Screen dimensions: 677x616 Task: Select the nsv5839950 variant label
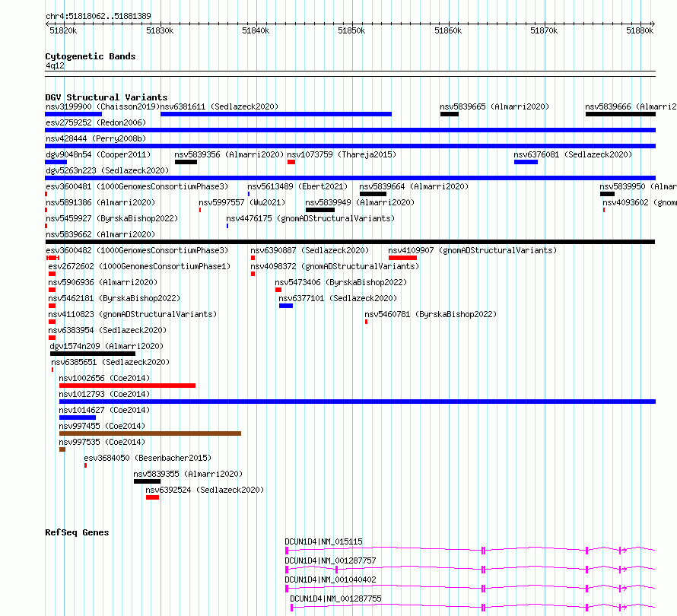point(637,186)
